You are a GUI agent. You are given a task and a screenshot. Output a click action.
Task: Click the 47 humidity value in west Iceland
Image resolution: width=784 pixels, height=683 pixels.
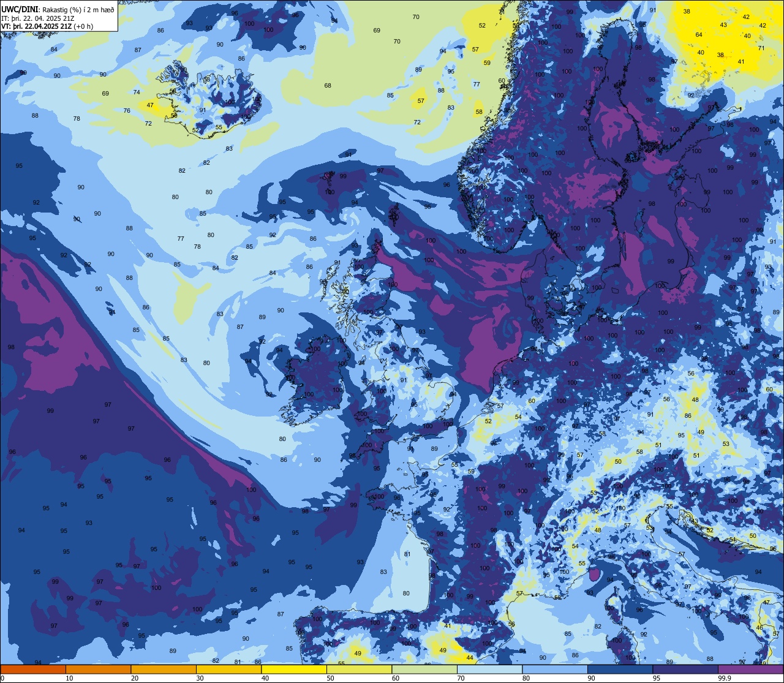(150, 105)
